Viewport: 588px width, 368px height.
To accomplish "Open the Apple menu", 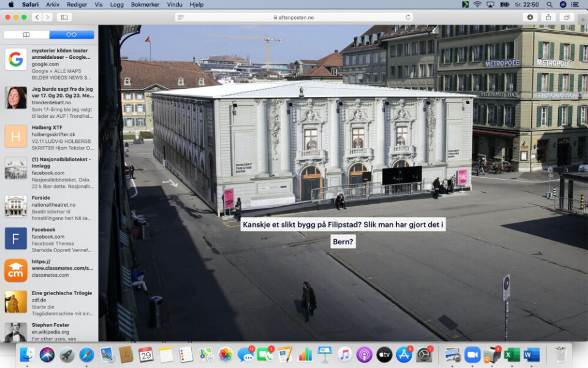I will point(10,4).
